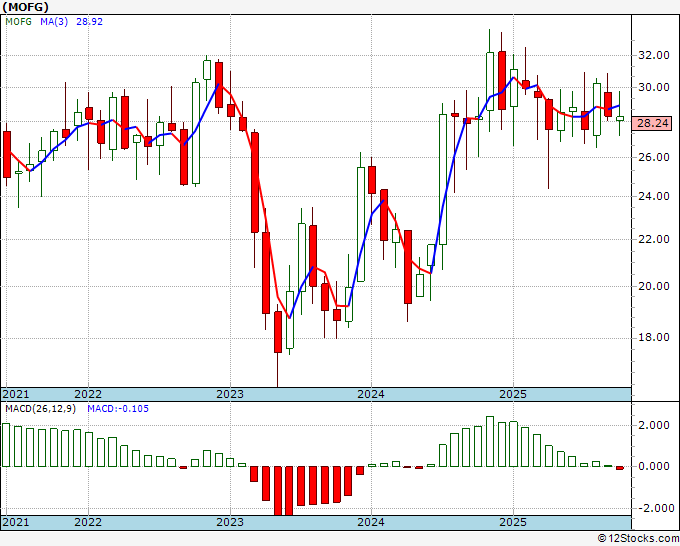Click the last candlestick at 28.24
Image resolution: width=680 pixels, height=546 pixels.
click(x=620, y=118)
